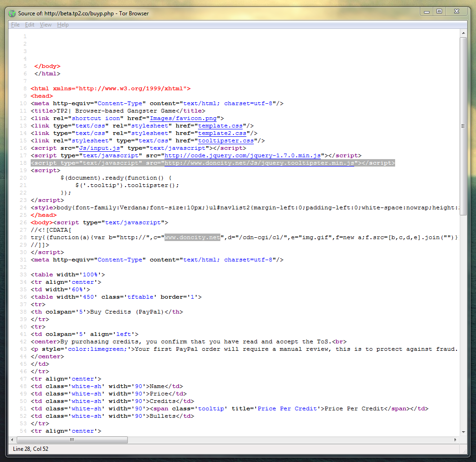The width and height of the screenshot is (476, 462).
Task: Click the 'Buy Credits (PayPal)' header line
Action: (x=107, y=312)
